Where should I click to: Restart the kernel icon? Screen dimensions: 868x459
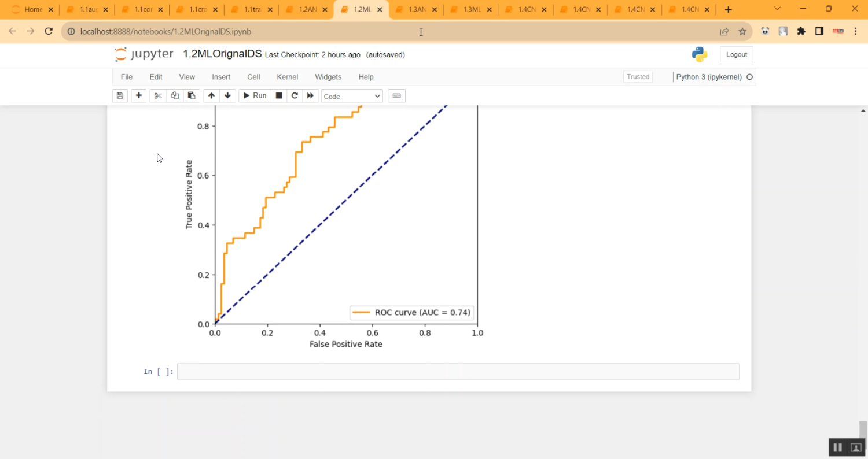point(295,96)
